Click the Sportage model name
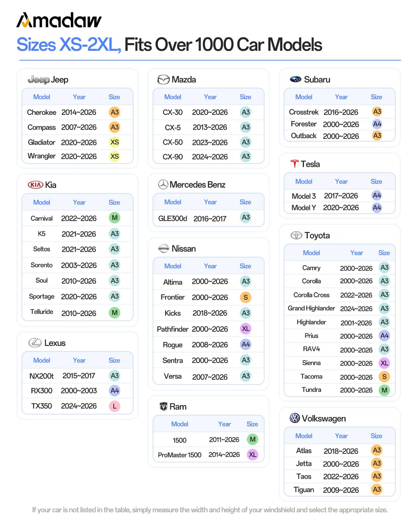Image resolution: width=420 pixels, height=522 pixels. 42,296
